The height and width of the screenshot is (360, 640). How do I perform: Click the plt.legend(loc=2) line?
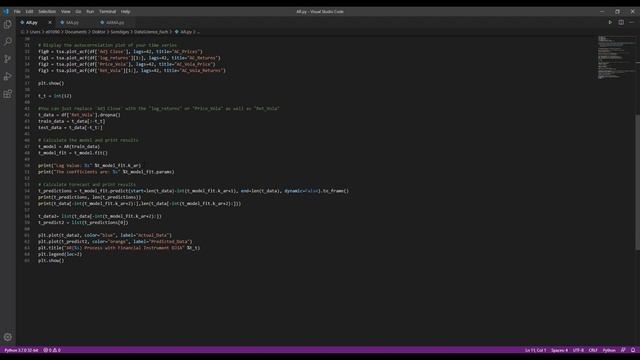click(x=60, y=254)
